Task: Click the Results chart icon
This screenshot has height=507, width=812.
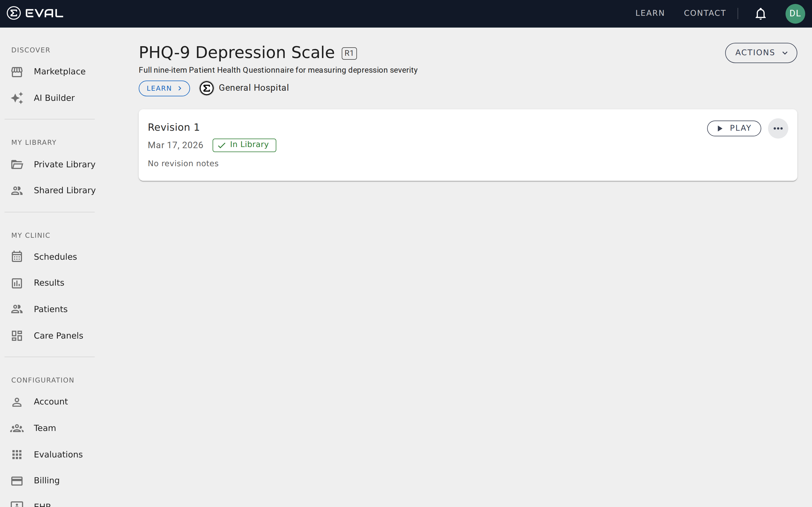Action: 17,283
